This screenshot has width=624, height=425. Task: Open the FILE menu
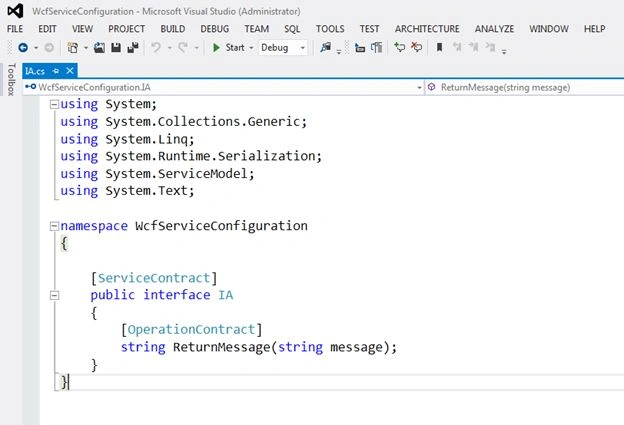tap(15, 29)
